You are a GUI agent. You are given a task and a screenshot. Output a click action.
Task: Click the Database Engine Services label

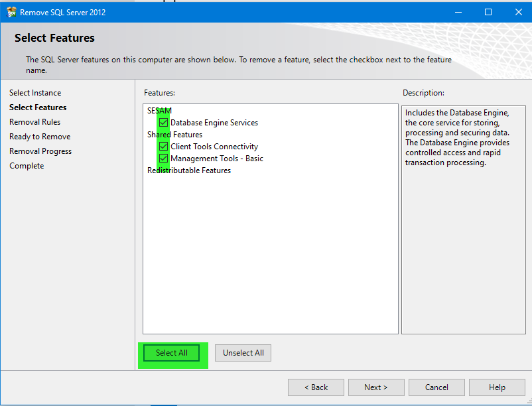[x=214, y=123]
